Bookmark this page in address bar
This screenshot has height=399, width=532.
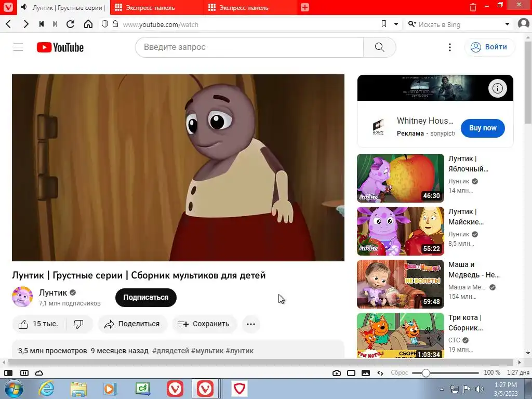click(384, 24)
